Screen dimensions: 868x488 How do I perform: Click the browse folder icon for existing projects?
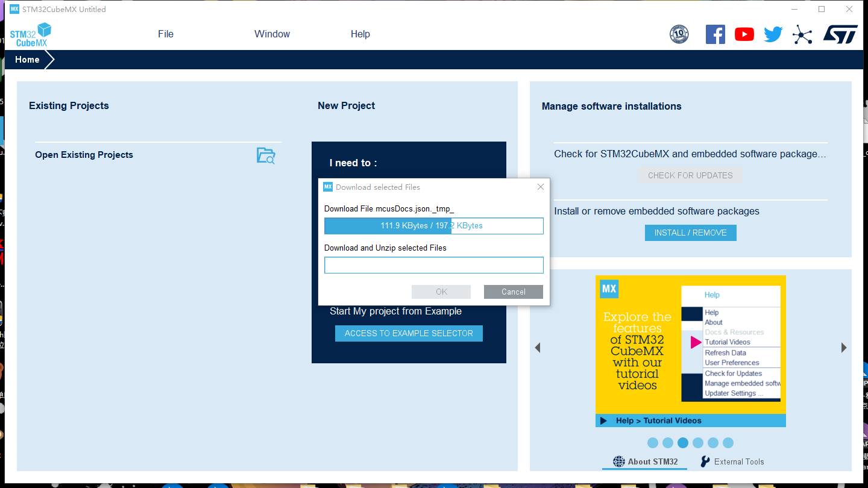pyautogui.click(x=266, y=155)
